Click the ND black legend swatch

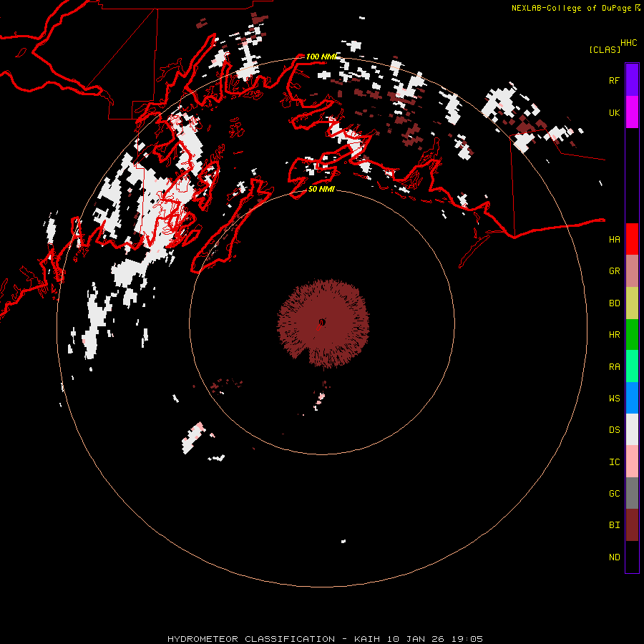click(632, 557)
